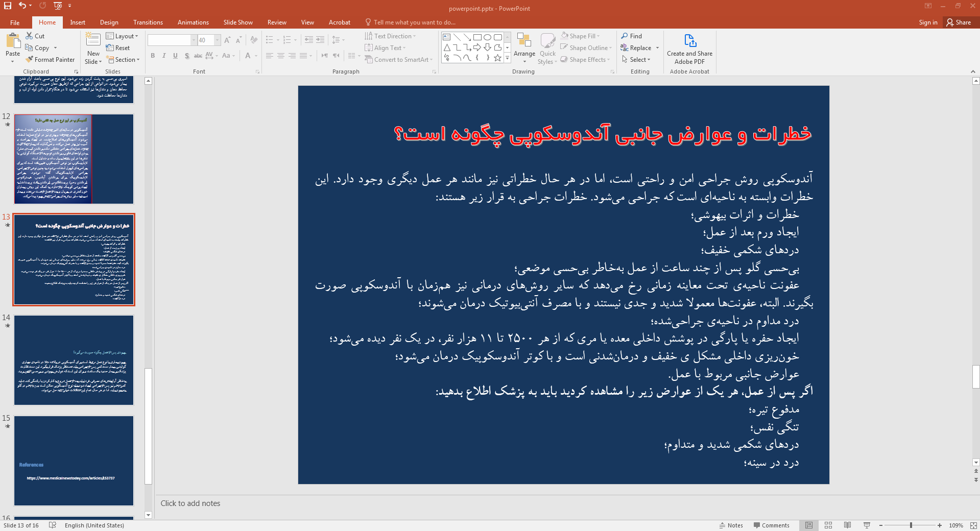Switch to the Animations tab
Viewport: 980px width, 531px height.
click(193, 22)
